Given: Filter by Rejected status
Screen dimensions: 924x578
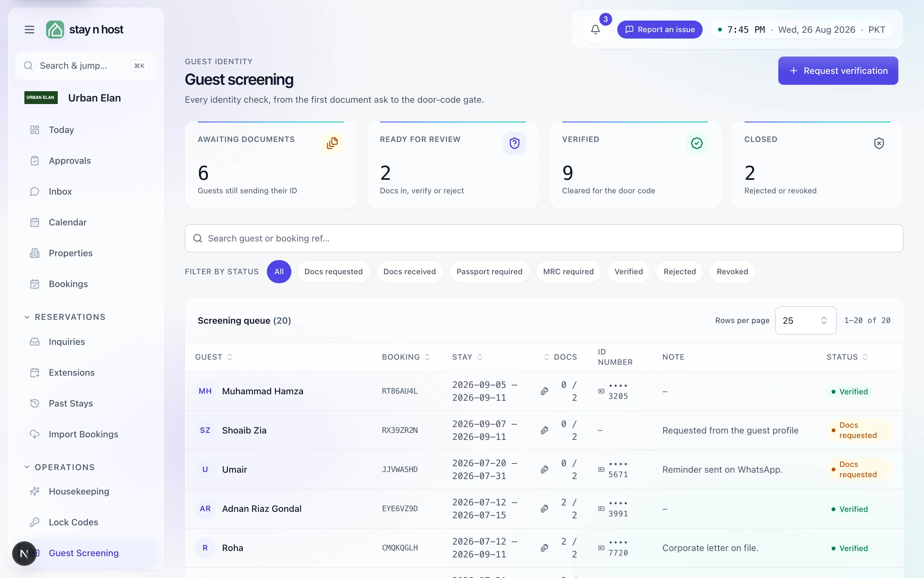Looking at the screenshot, I should [x=680, y=272].
